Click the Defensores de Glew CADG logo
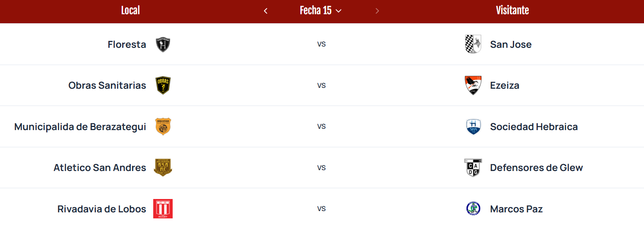The width and height of the screenshot is (644, 227). point(473,168)
